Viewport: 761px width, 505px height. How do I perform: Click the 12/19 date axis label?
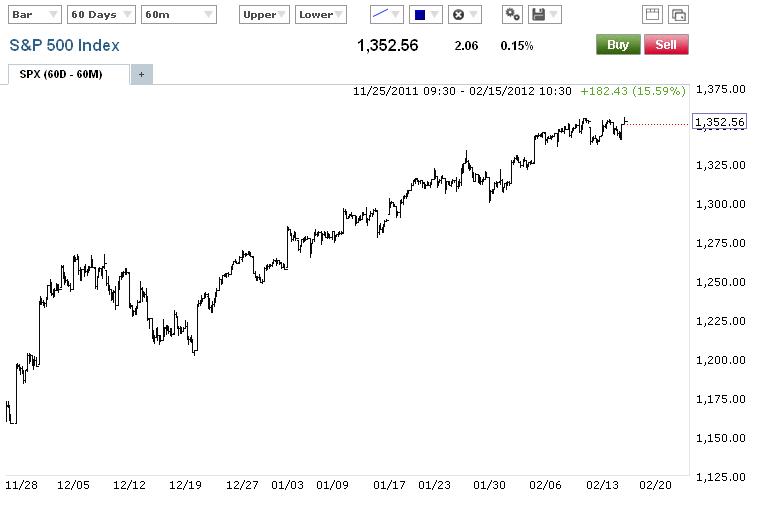click(x=185, y=485)
